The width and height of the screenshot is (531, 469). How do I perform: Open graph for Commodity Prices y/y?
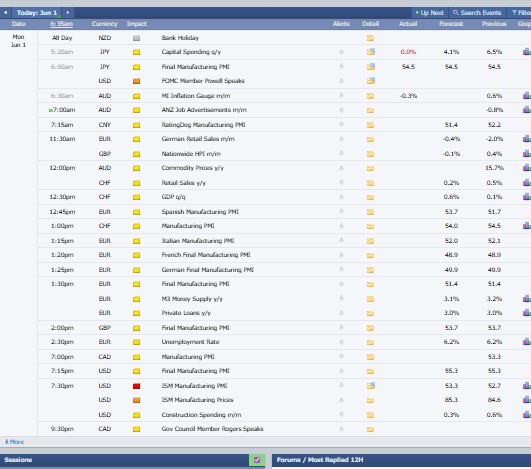point(527,168)
